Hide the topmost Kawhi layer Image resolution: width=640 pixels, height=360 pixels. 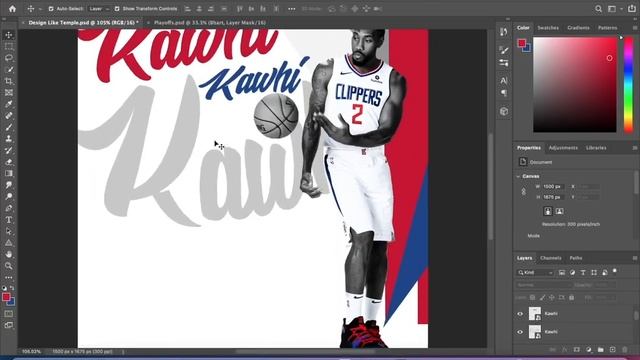[x=520, y=314]
